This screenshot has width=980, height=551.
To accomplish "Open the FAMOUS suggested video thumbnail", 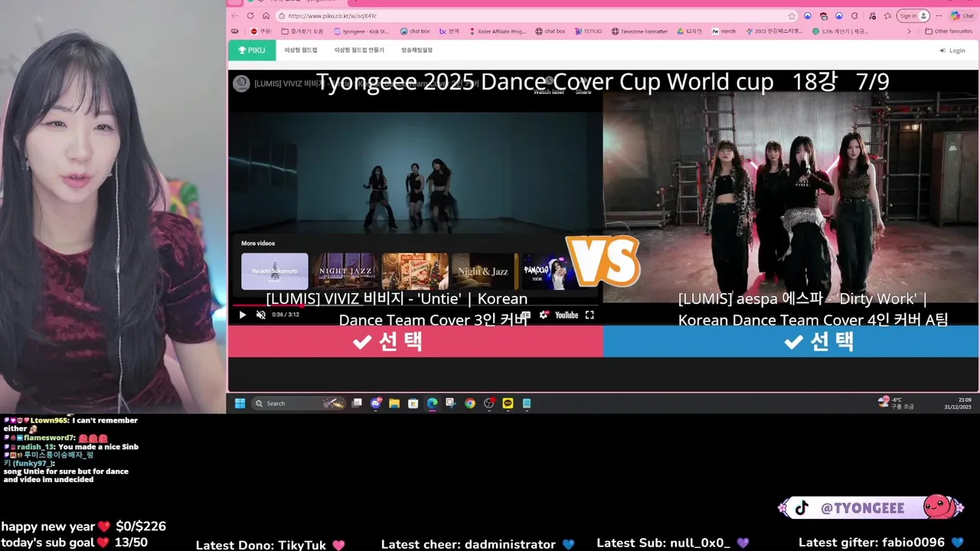I will (x=550, y=271).
